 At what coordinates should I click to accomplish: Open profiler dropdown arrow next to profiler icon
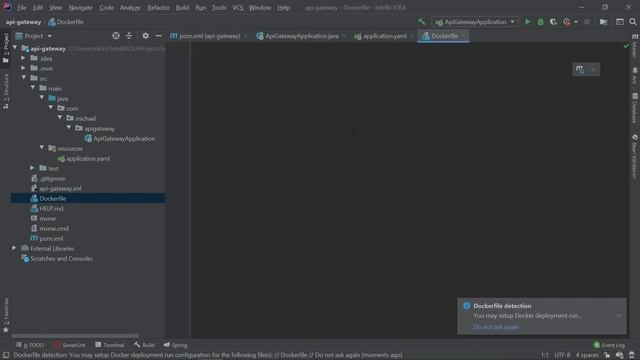[x=576, y=22]
